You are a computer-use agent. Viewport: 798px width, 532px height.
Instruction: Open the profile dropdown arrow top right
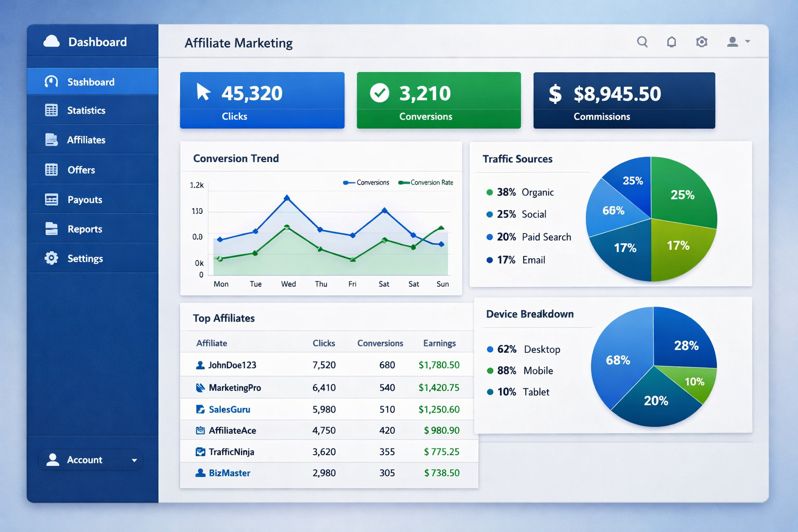pos(748,42)
